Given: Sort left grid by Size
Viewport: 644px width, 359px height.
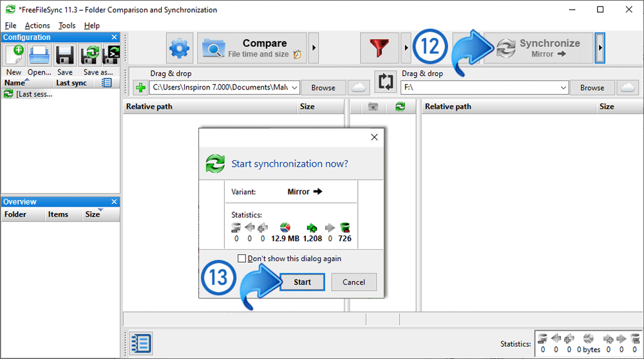Looking at the screenshot, I should (x=319, y=107).
